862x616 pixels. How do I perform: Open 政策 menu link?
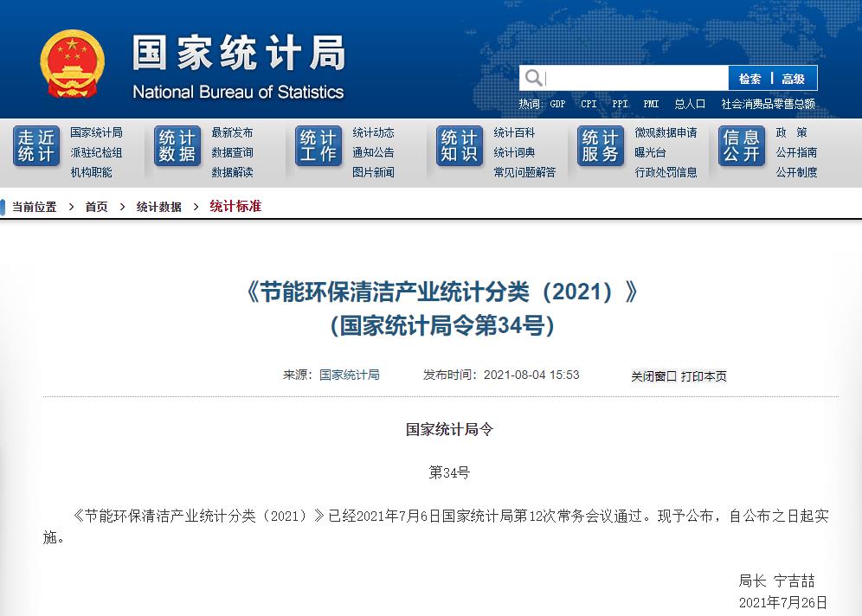[x=791, y=132]
